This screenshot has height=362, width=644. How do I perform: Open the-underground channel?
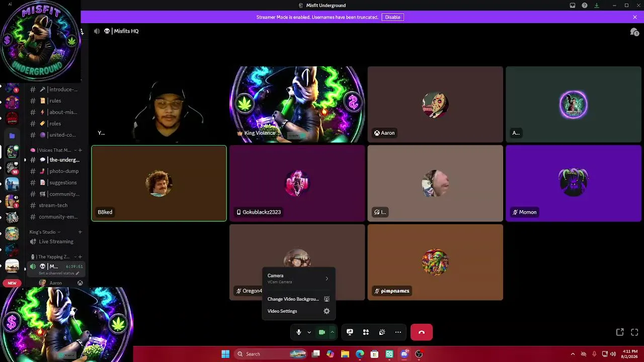tap(55, 160)
